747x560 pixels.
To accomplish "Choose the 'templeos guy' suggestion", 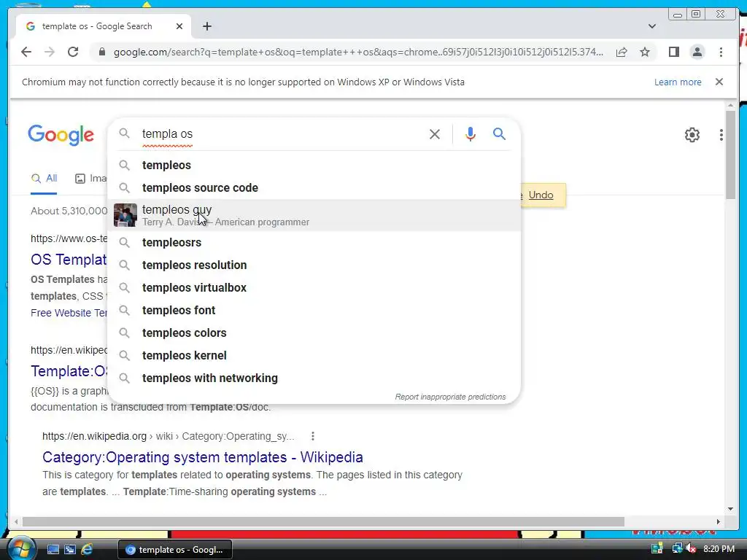I will [314, 215].
